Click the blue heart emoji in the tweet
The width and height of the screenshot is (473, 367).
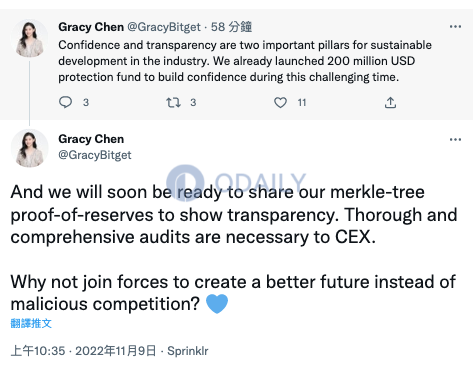217,304
